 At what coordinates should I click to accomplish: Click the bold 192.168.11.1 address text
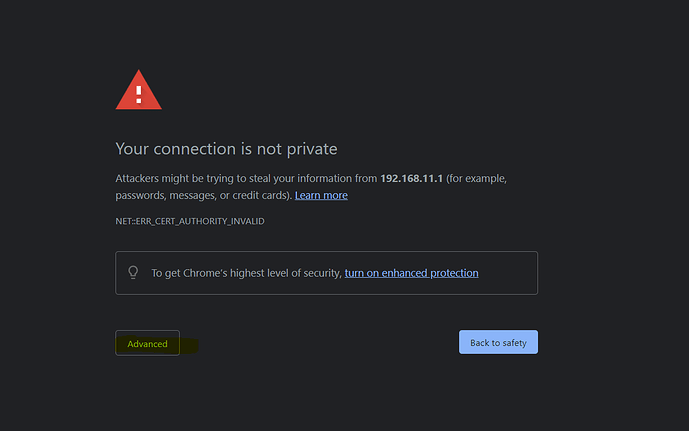click(x=411, y=178)
